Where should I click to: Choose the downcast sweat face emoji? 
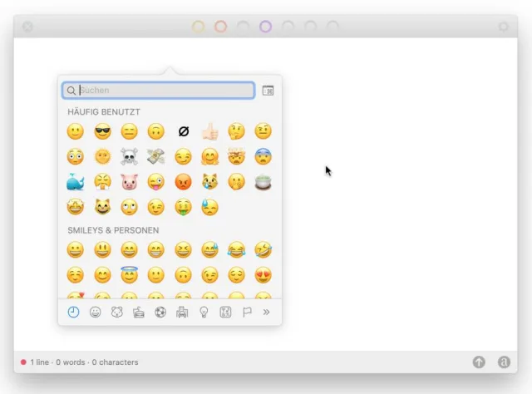coord(210,207)
